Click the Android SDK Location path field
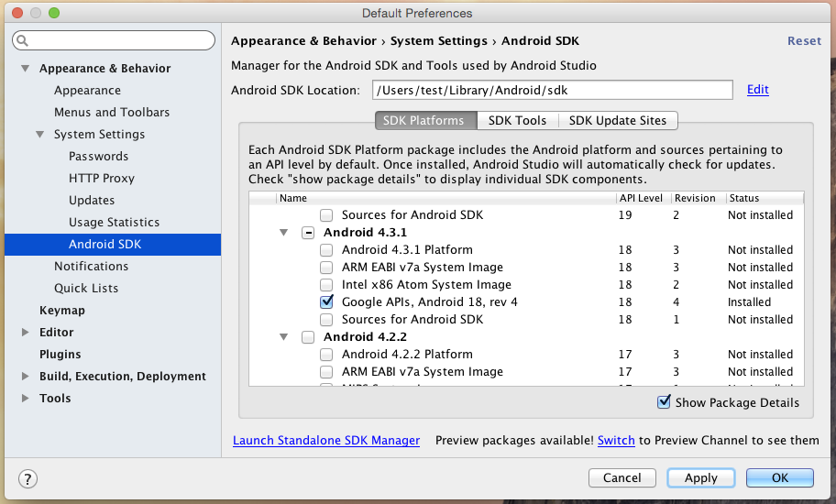This screenshot has width=836, height=504. coord(553,90)
